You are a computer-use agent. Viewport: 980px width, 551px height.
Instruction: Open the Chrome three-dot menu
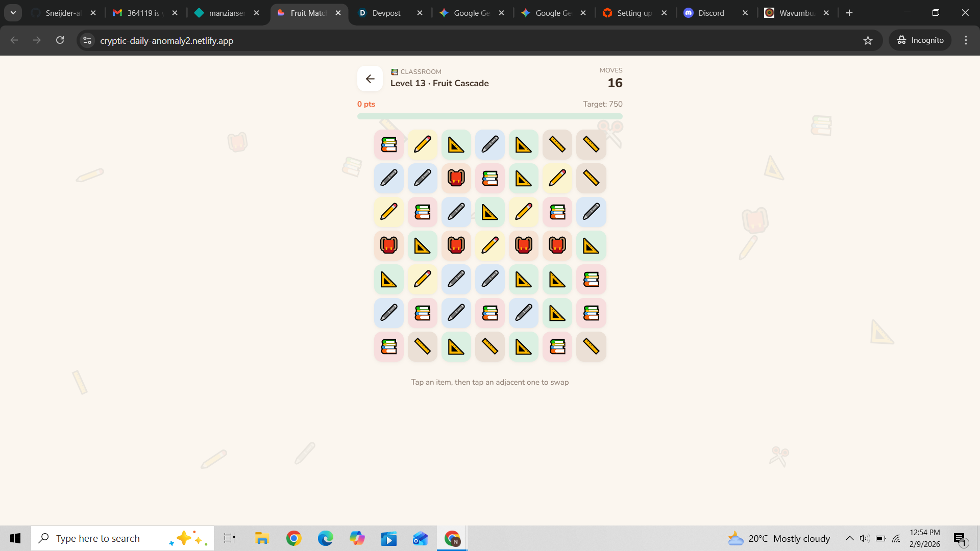click(x=966, y=40)
